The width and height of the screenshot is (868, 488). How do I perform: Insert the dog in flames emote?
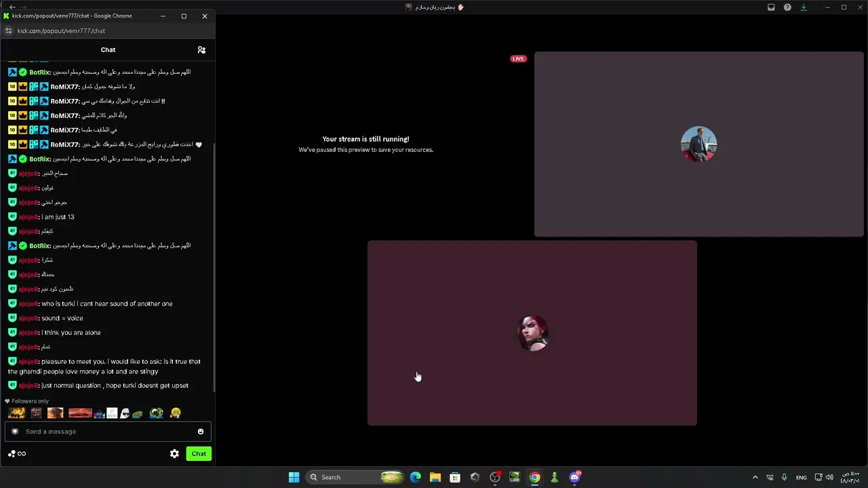(56, 413)
